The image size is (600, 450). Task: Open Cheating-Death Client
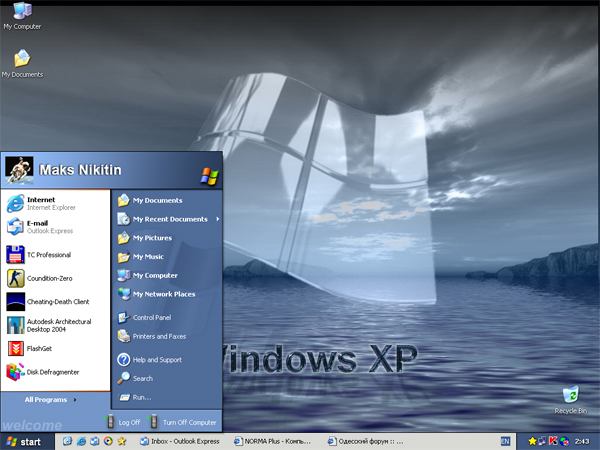click(55, 302)
